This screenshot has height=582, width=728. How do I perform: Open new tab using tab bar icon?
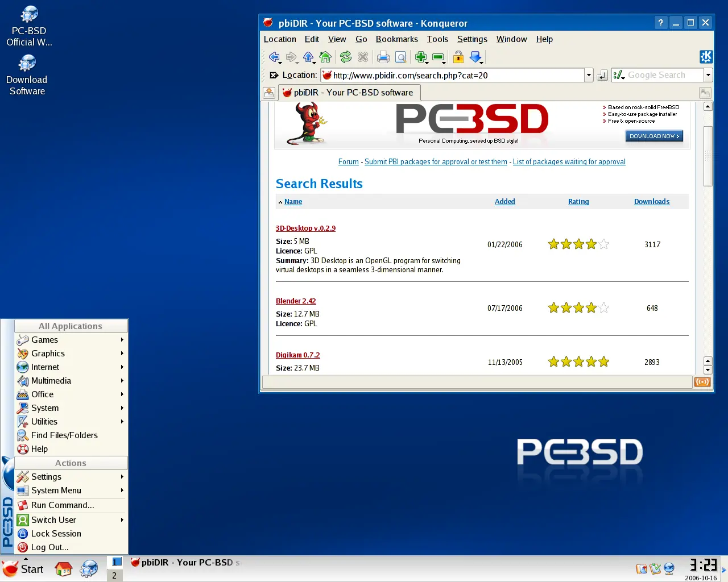[269, 93]
